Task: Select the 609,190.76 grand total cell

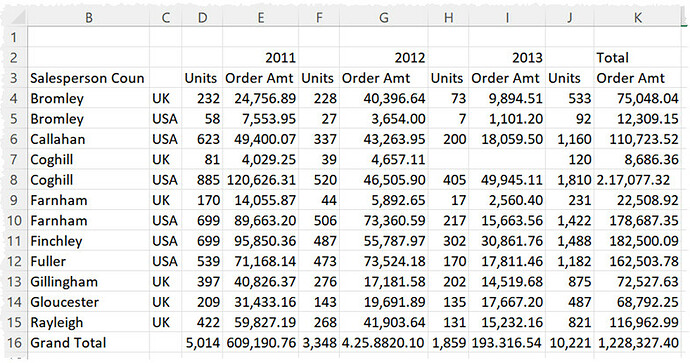Action: (x=261, y=342)
